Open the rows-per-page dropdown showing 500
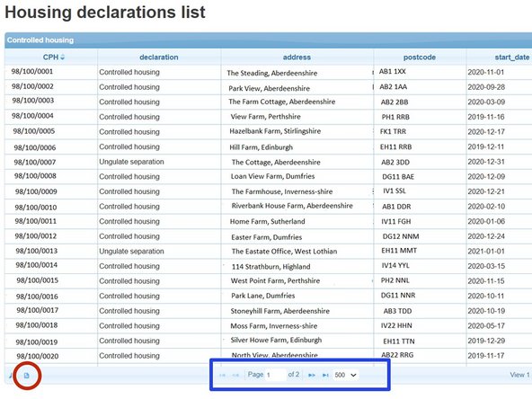This screenshot has height=399, width=532. (x=345, y=375)
